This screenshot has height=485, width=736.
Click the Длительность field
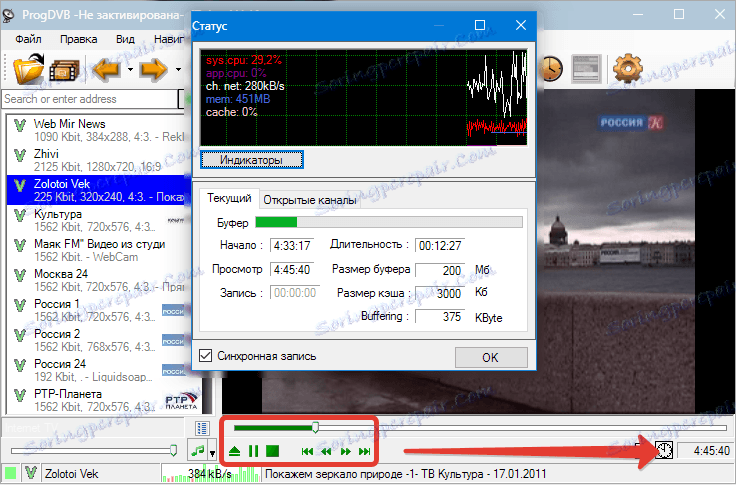[440, 246]
